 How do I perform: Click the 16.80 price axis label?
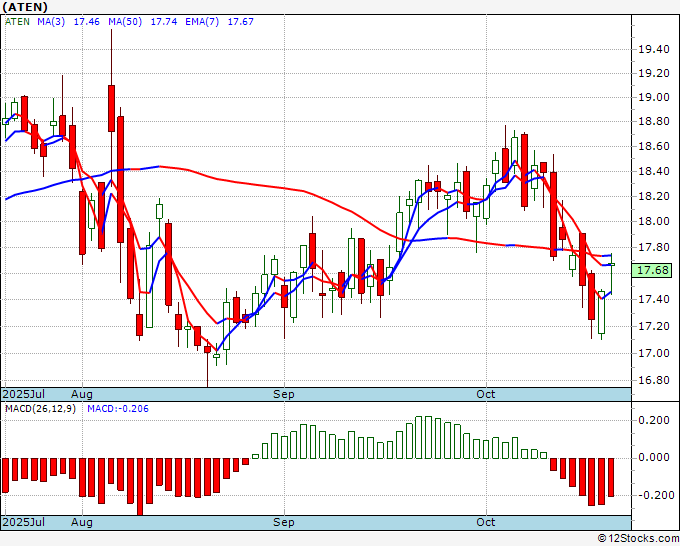(654, 380)
